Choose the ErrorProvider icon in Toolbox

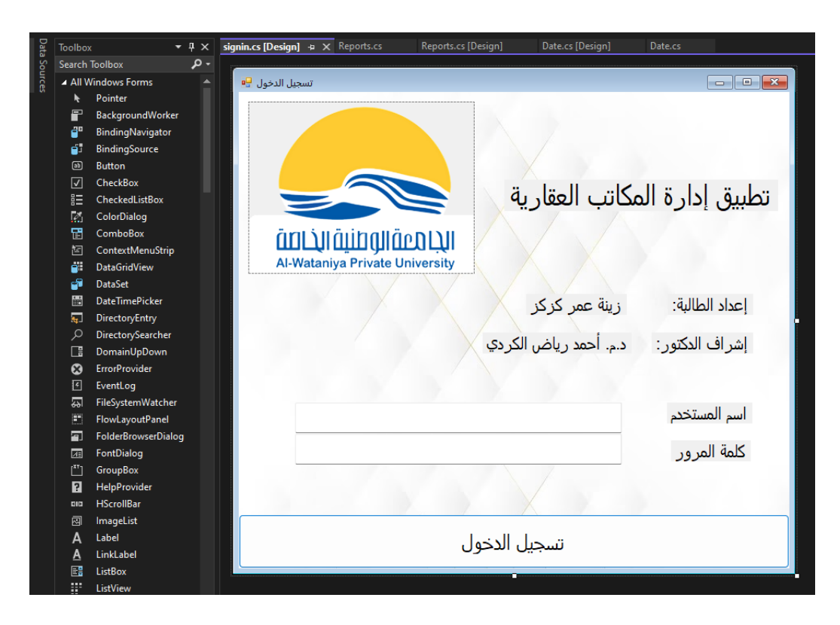[x=76, y=369]
